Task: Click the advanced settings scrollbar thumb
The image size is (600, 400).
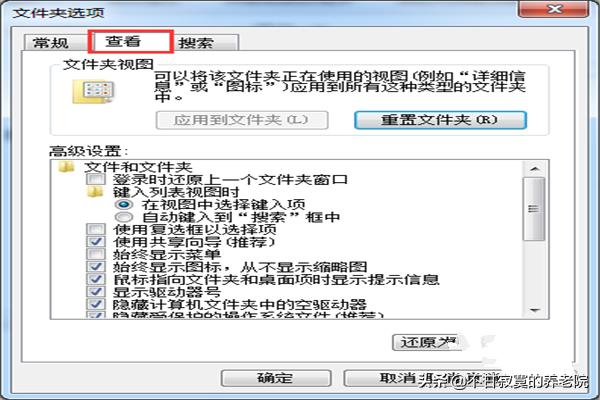Action: tap(535, 209)
